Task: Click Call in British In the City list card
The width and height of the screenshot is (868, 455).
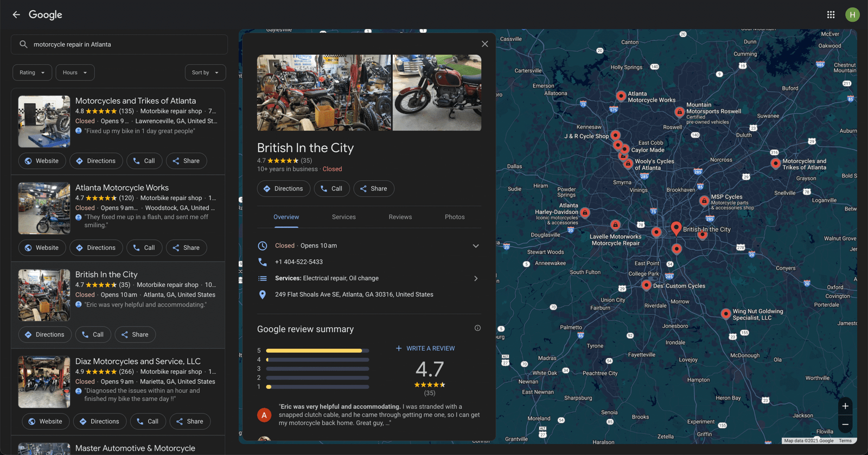Action: [x=93, y=334]
